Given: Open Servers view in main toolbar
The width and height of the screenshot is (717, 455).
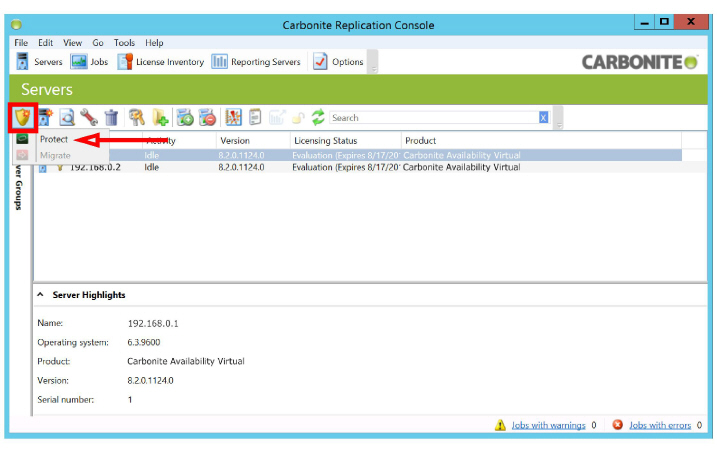Looking at the screenshot, I should (x=39, y=61).
